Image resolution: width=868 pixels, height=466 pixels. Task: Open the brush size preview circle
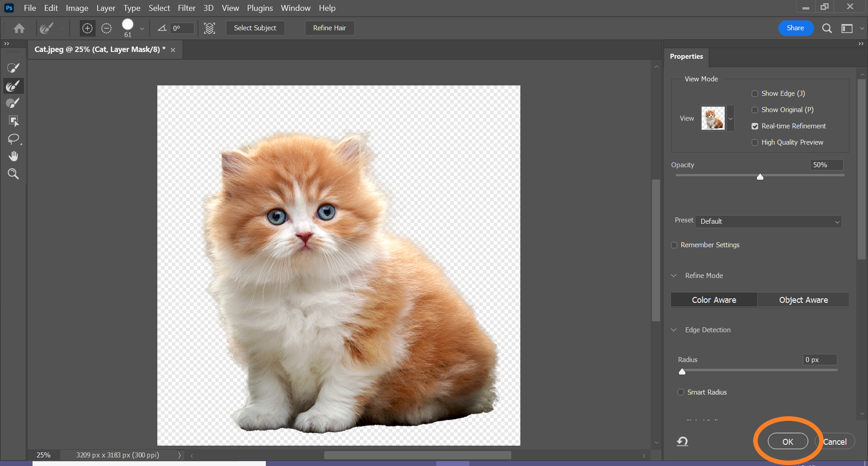(128, 24)
